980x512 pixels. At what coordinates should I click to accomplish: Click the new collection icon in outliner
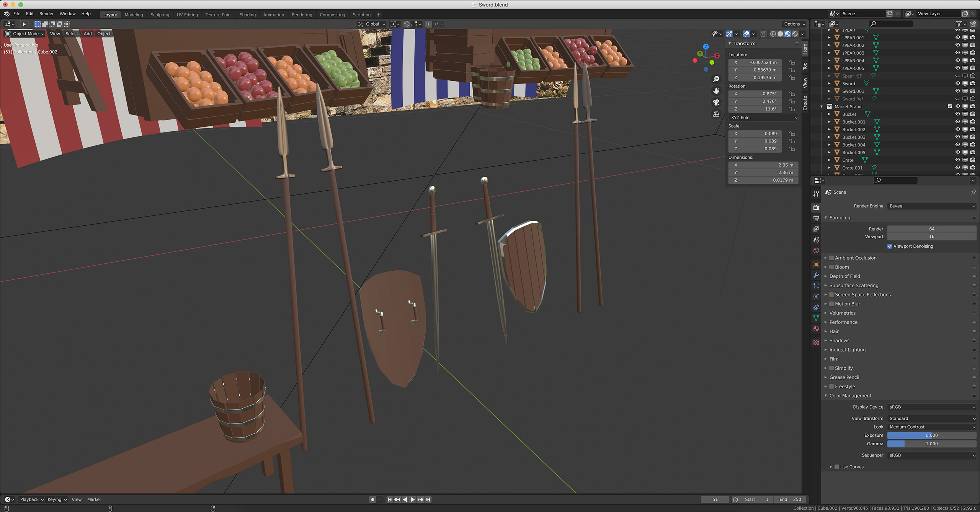tap(973, 24)
